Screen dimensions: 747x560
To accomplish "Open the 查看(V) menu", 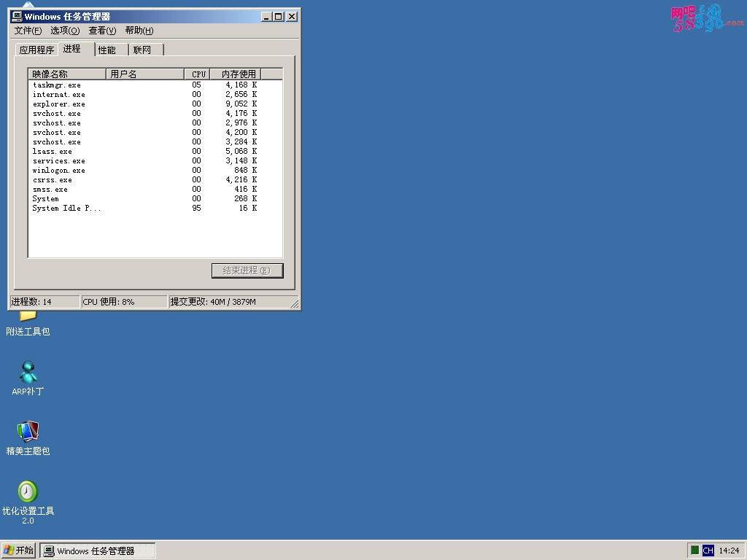I will (x=102, y=31).
